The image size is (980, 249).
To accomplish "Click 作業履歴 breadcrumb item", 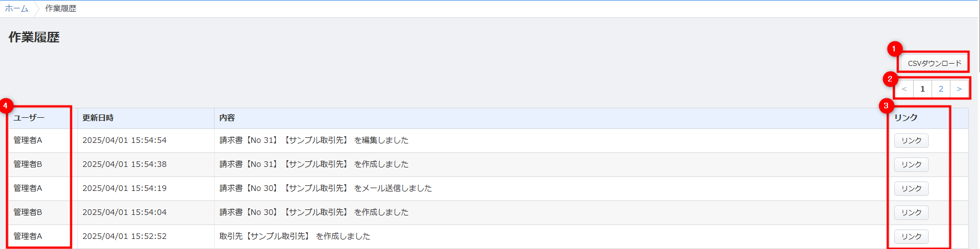I will [x=61, y=8].
